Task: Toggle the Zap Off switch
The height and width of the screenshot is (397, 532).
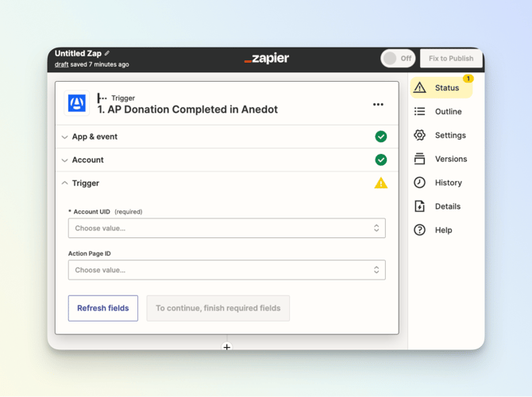Action: 398,59
